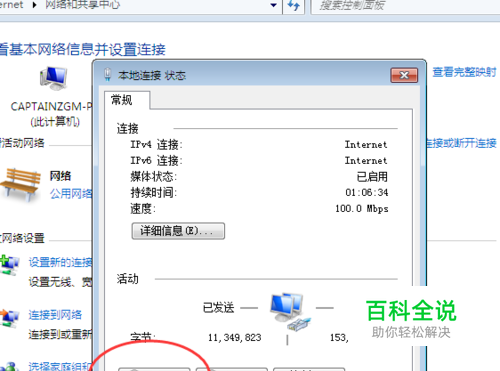The height and width of the screenshot is (371, 500).
Task: Click the 连接到网络 icon
Action: (9, 318)
